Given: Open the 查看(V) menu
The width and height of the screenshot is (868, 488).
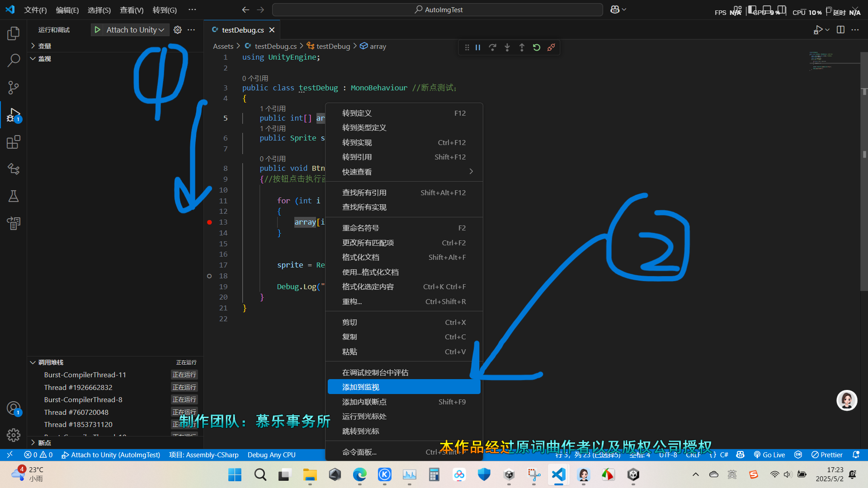Looking at the screenshot, I should tap(131, 9).
